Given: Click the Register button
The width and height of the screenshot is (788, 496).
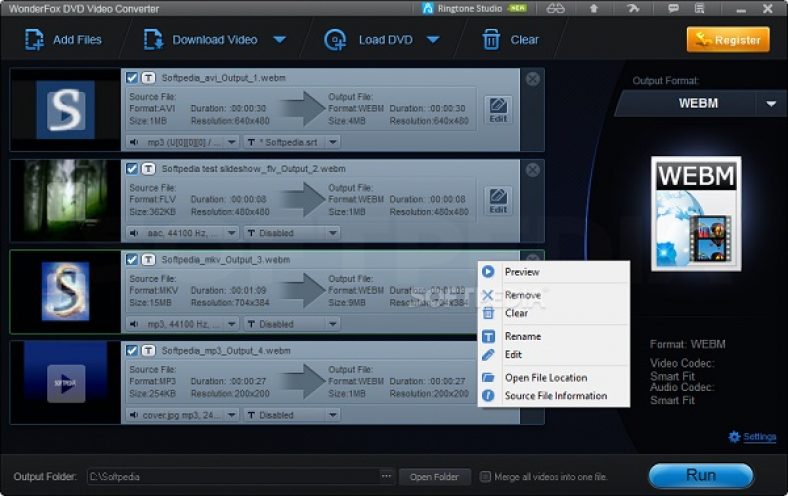Looking at the screenshot, I should point(728,40).
